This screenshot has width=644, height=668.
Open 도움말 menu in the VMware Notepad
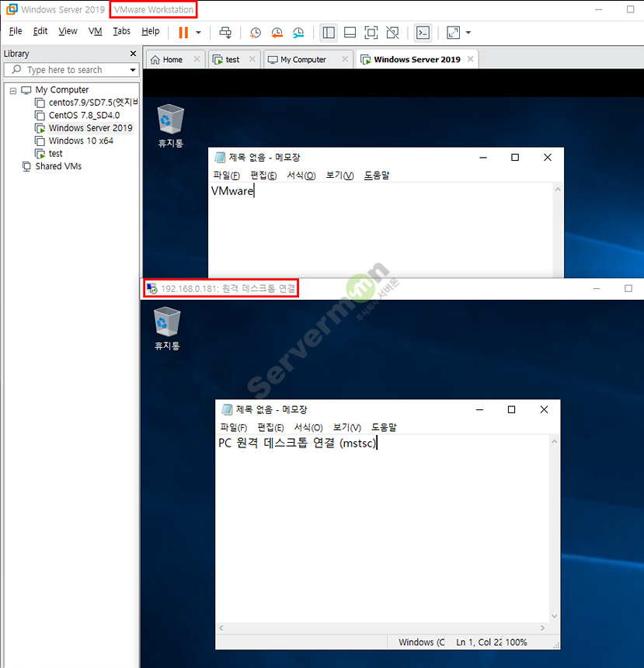click(377, 176)
